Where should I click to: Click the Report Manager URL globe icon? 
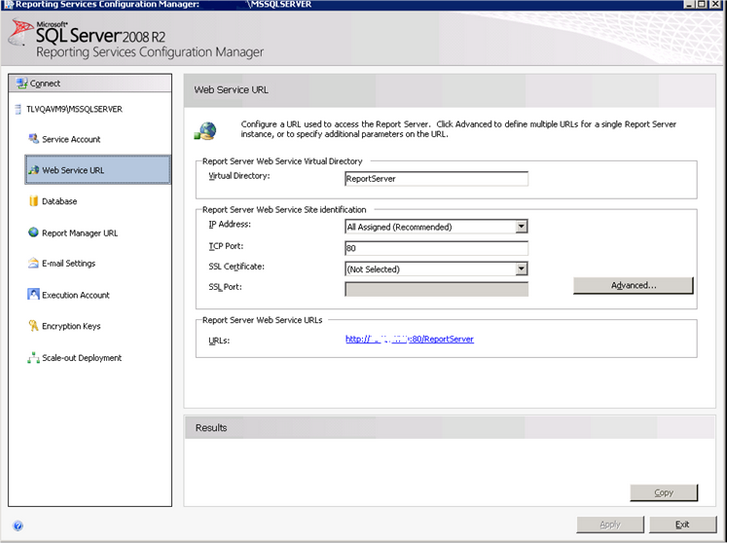coord(33,232)
